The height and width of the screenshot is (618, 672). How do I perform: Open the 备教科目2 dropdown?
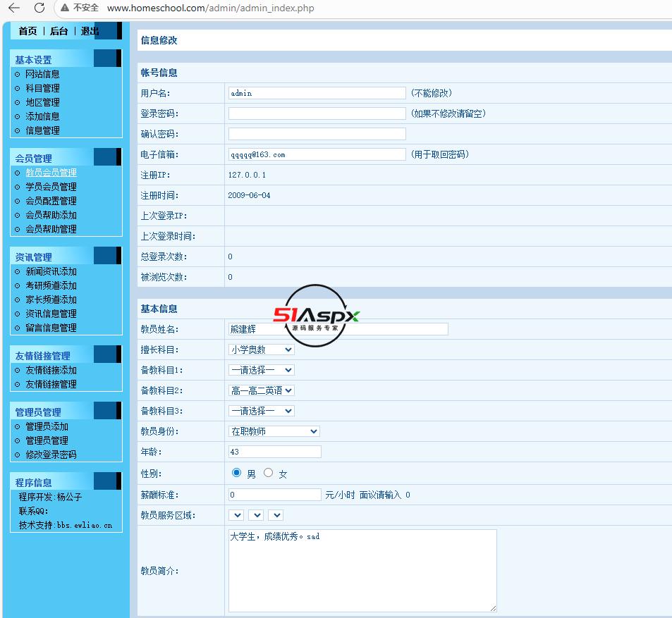pyautogui.click(x=262, y=390)
